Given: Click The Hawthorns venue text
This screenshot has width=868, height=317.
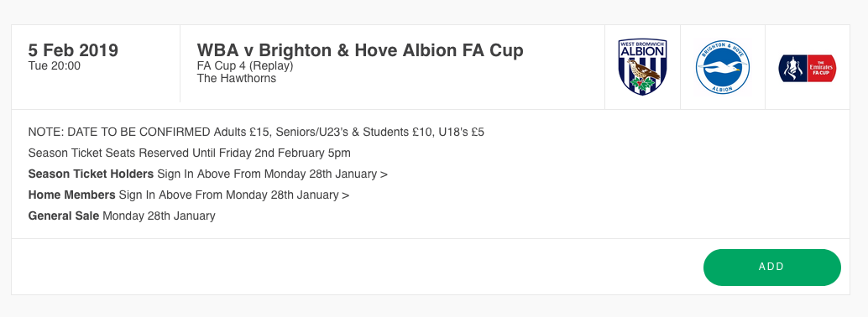Looking at the screenshot, I should 237,78.
